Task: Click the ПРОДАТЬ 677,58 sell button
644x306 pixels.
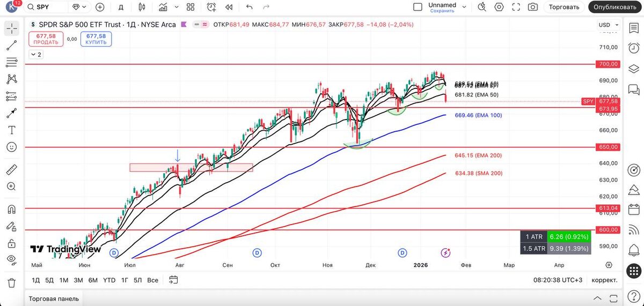Action: click(x=46, y=39)
